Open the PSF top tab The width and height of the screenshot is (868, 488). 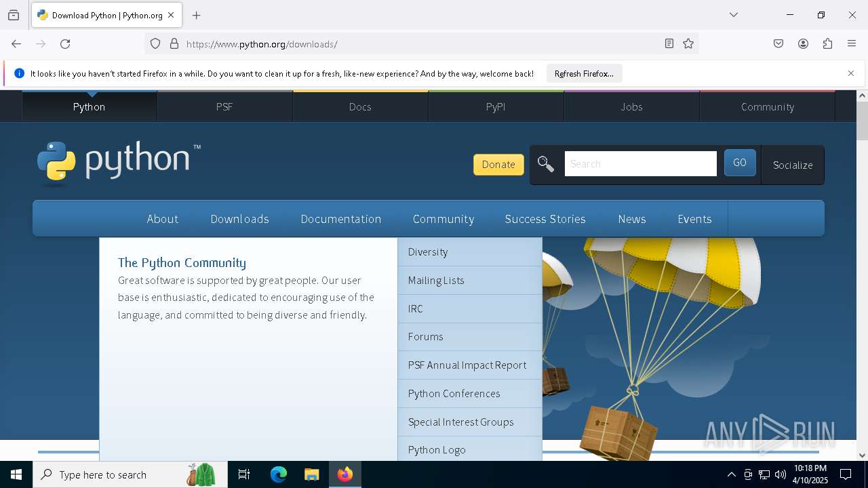click(x=224, y=106)
